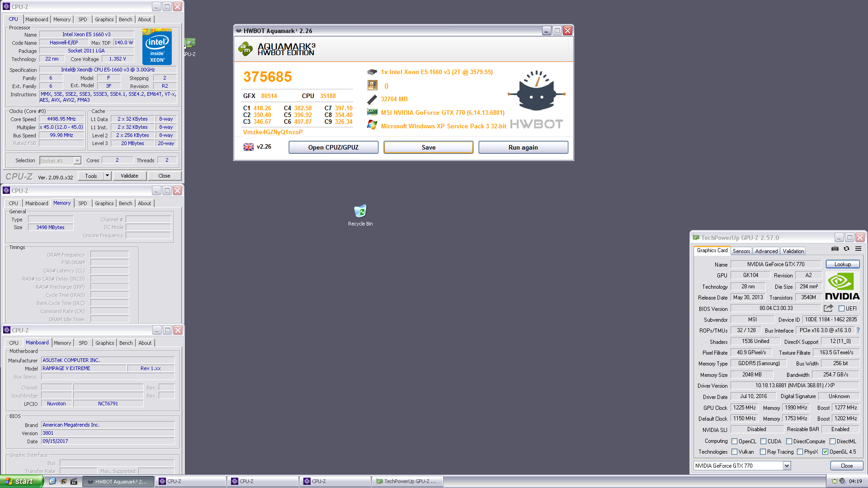Click the Core Speed value 4498.95 MHz

click(x=61, y=119)
